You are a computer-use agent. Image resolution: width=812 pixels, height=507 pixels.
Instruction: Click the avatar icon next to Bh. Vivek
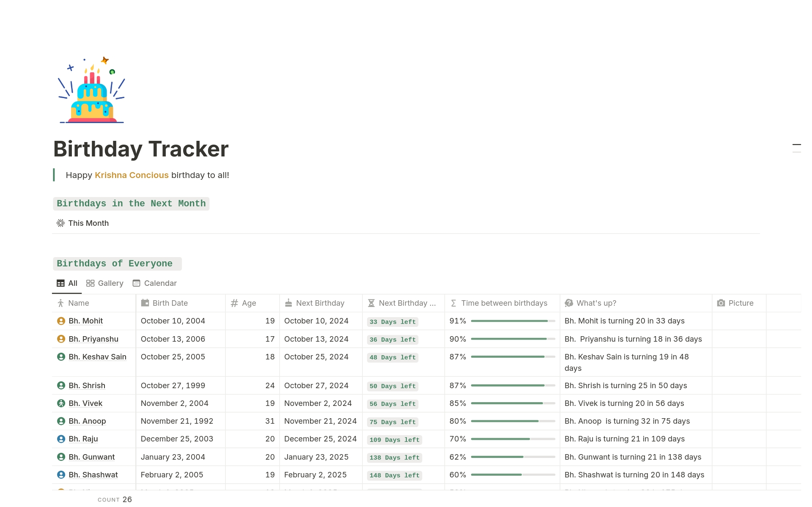[61, 403]
